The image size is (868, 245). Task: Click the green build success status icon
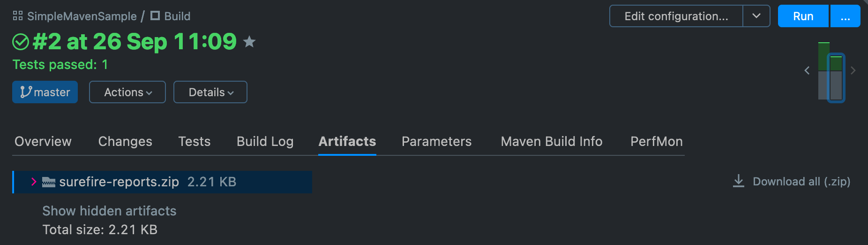(x=21, y=42)
